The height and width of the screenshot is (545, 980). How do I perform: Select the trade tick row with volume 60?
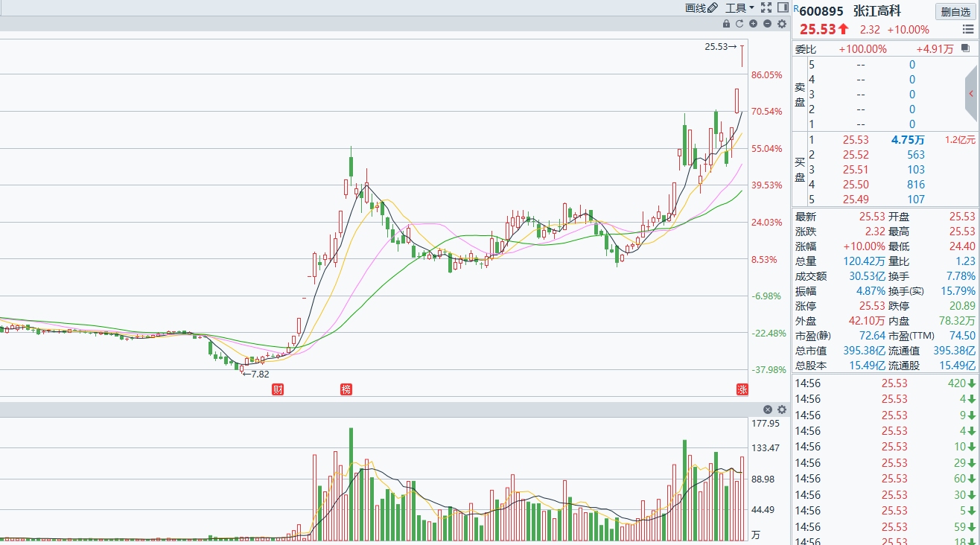click(885, 479)
